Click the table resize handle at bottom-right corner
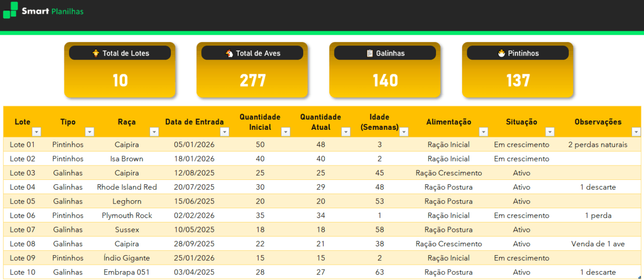Screen dimensions: 644x280 (640, 278)
